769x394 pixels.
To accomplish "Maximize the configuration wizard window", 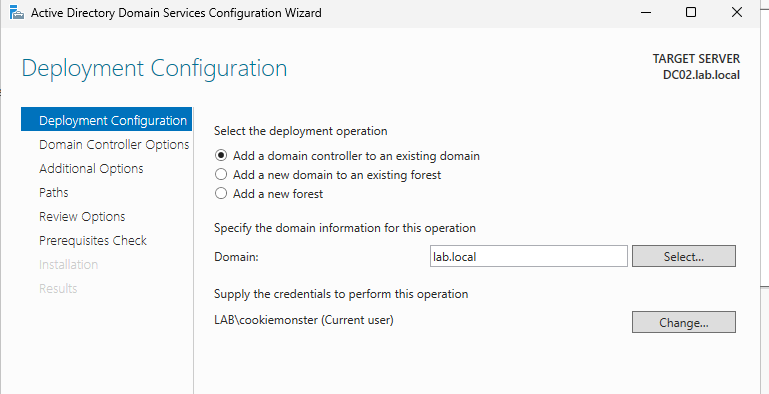I will (x=691, y=13).
